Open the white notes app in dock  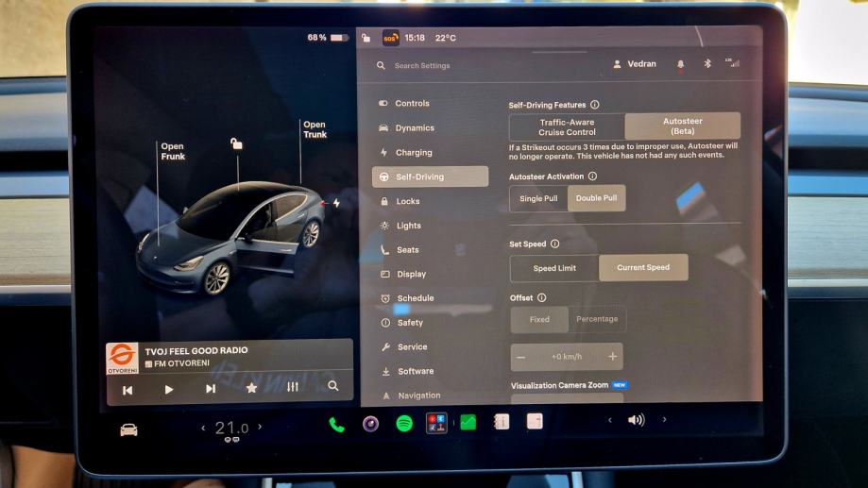[535, 422]
